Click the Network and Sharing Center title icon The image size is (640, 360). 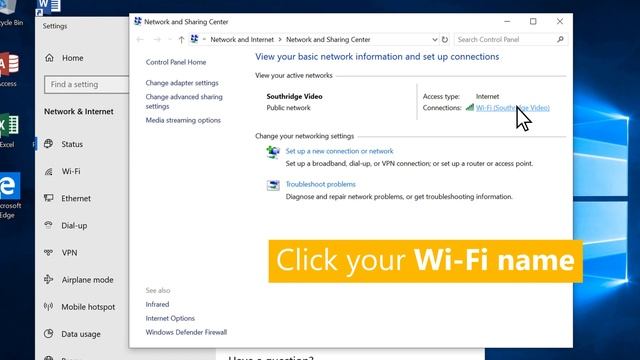click(x=138, y=21)
